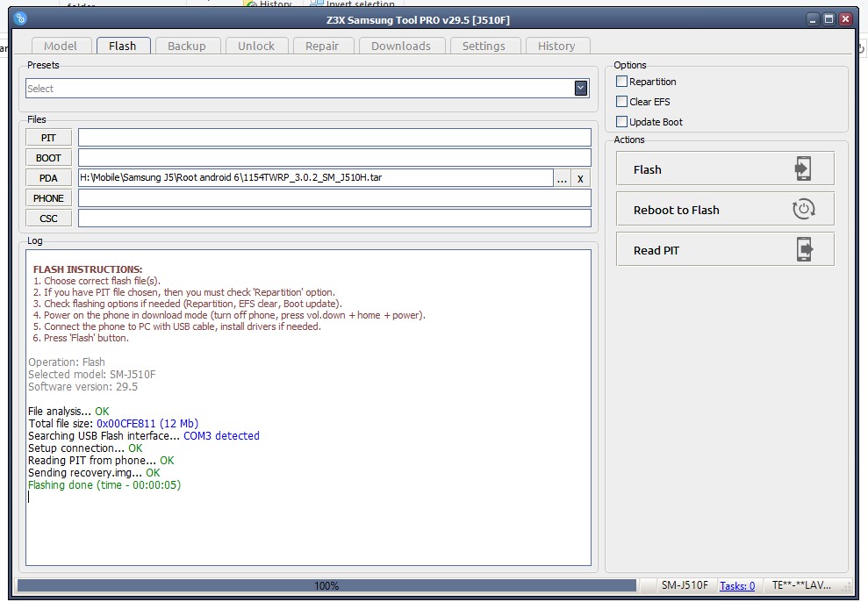The width and height of the screenshot is (868, 602).
Task: Open the Settings tab
Action: (x=484, y=46)
